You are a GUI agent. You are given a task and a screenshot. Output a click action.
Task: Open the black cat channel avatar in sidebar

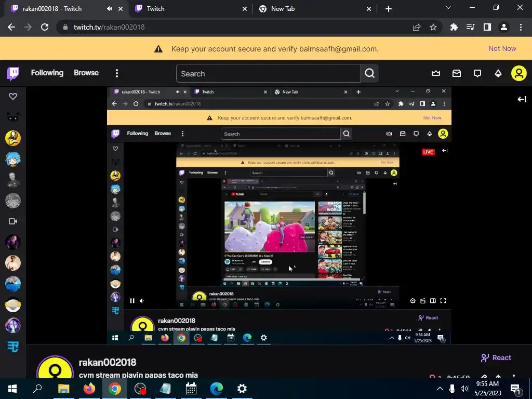coord(13,117)
